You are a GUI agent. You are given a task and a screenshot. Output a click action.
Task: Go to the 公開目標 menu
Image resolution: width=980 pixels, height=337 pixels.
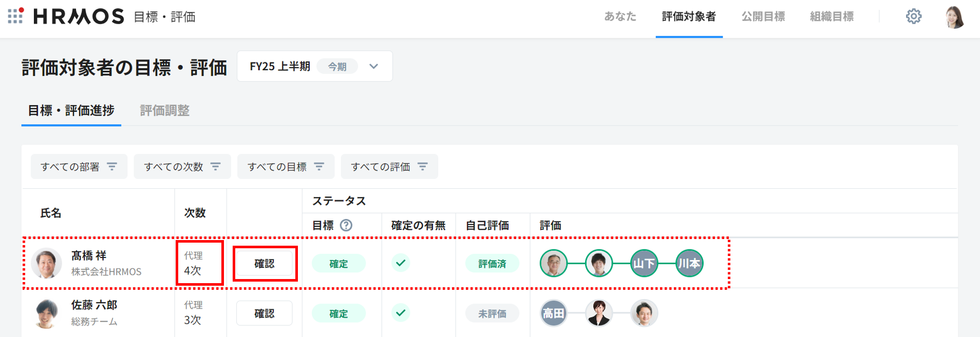[x=763, y=16]
